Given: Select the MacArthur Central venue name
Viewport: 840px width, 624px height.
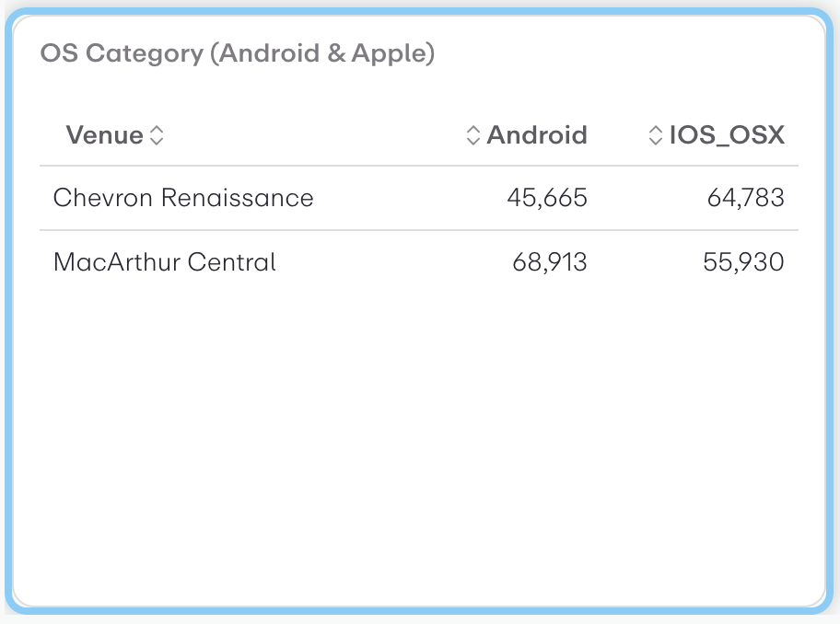Looking at the screenshot, I should pos(164,261).
